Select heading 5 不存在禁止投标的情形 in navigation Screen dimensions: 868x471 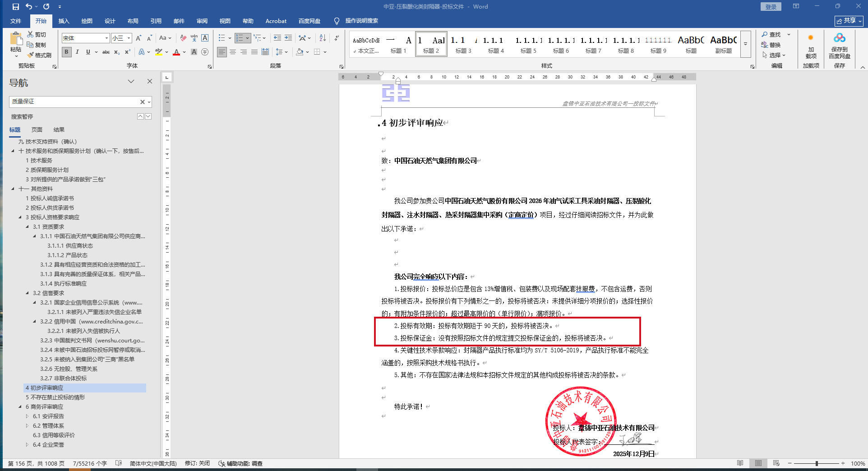point(55,397)
